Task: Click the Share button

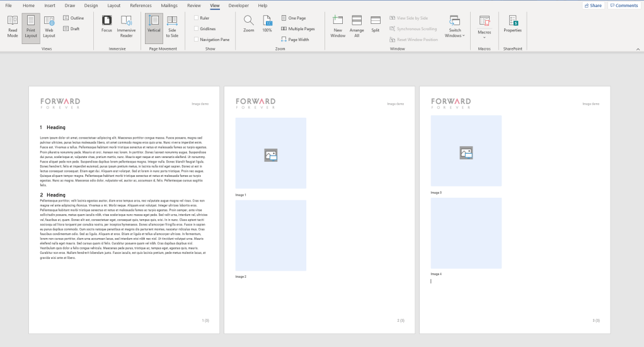Action: (x=592, y=6)
